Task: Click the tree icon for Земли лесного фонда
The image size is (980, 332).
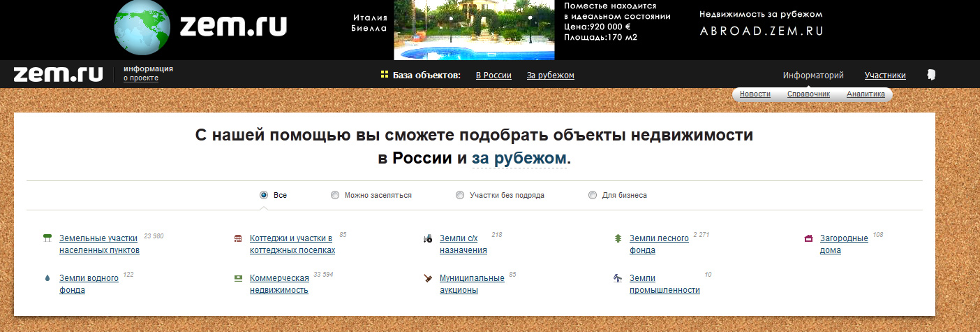Action: coord(618,238)
